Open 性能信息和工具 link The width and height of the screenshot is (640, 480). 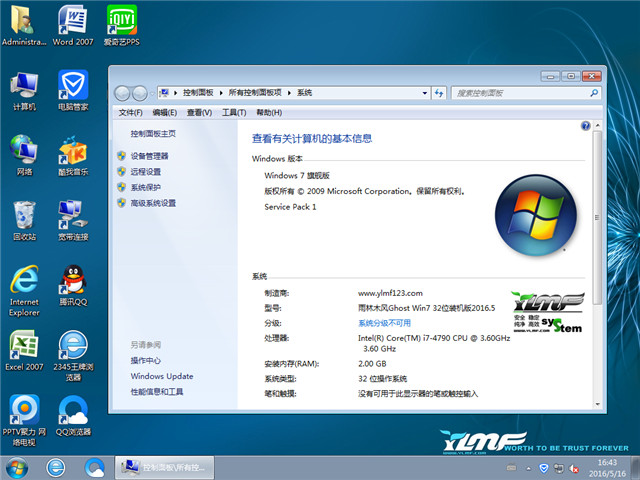tap(157, 392)
